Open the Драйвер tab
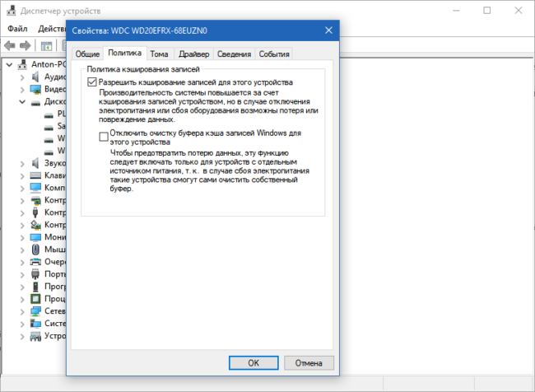535x392 pixels. (193, 54)
